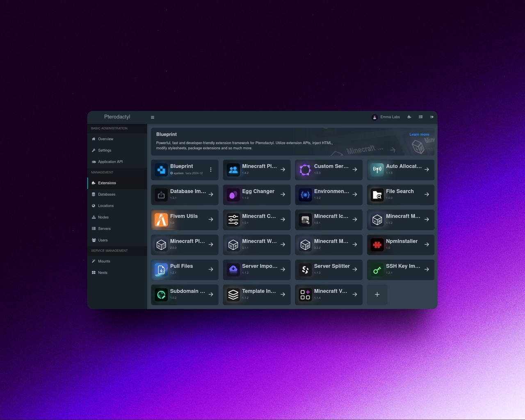Open the Server Splitter icon
Image resolution: width=525 pixels, height=420 pixels.
point(305,269)
